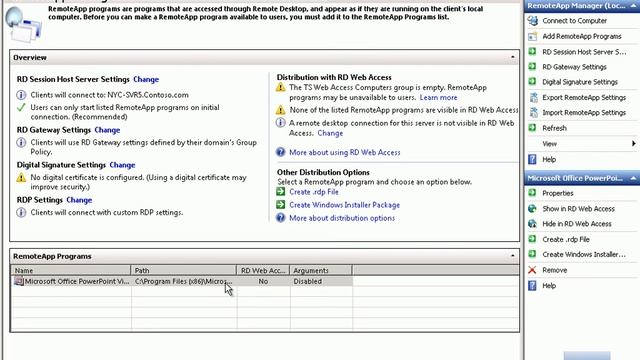Select Export RemoteApp Settings action
Viewport: 640px width, 360px height.
584,97
